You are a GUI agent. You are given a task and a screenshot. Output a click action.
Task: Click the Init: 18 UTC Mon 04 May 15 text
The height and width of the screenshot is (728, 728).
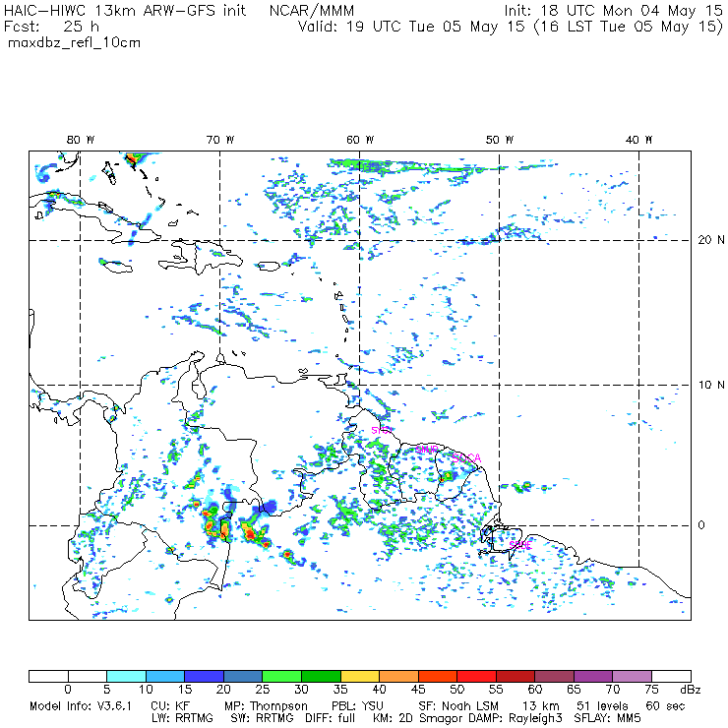click(x=614, y=11)
